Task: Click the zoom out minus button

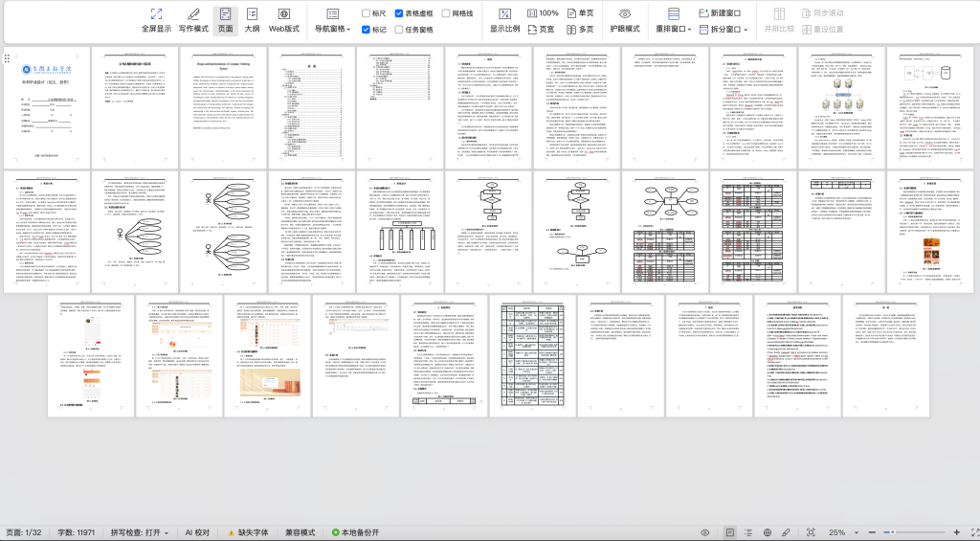Action: coord(873,533)
